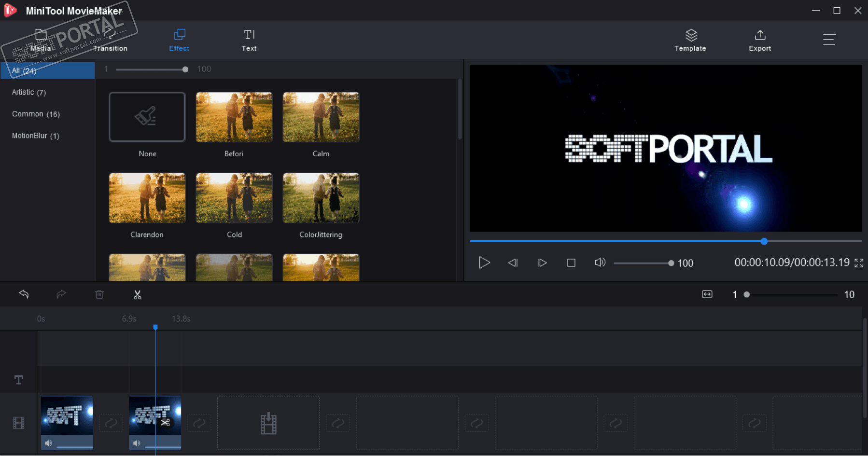
Task: Click the 6.9s mark on timeline ruler
Action: click(x=129, y=319)
